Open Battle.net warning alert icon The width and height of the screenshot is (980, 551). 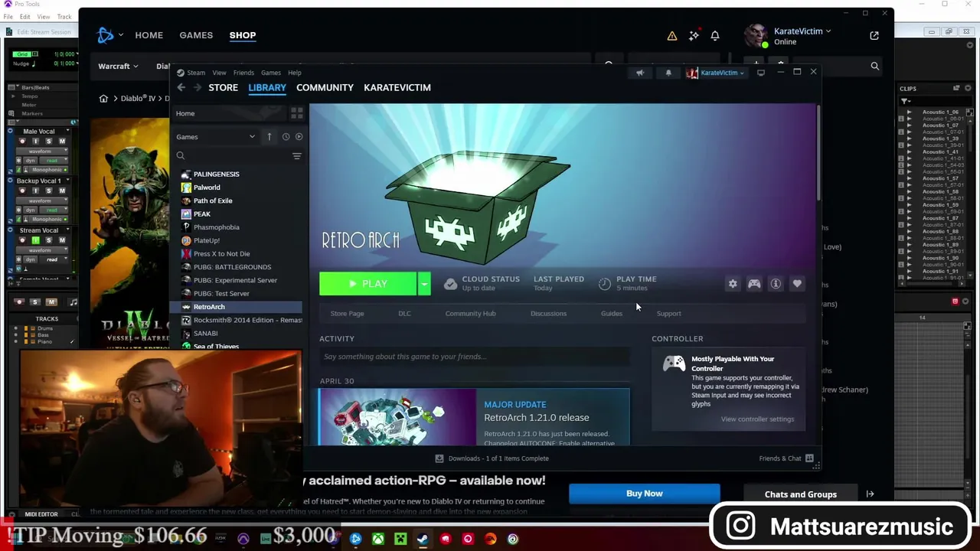tap(671, 36)
